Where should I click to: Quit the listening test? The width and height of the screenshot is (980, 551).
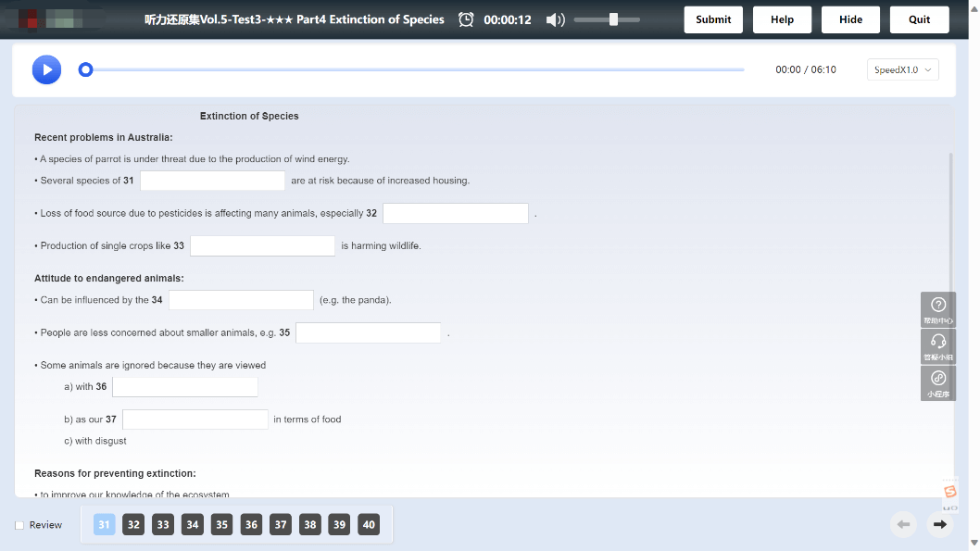tap(920, 19)
